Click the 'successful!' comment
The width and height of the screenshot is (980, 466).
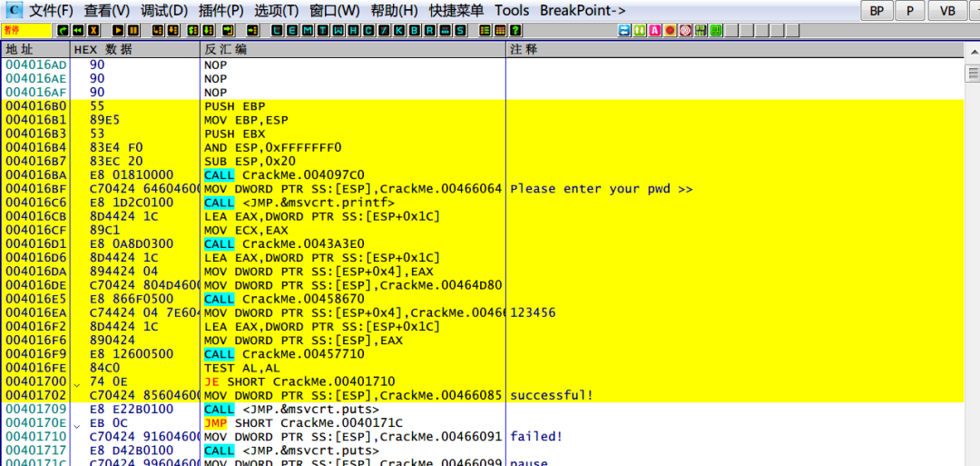[x=552, y=395]
